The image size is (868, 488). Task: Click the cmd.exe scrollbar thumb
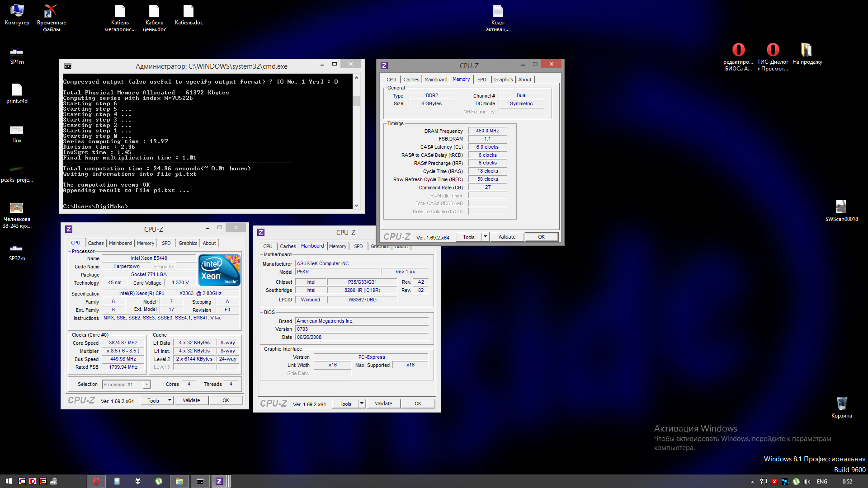(357, 100)
